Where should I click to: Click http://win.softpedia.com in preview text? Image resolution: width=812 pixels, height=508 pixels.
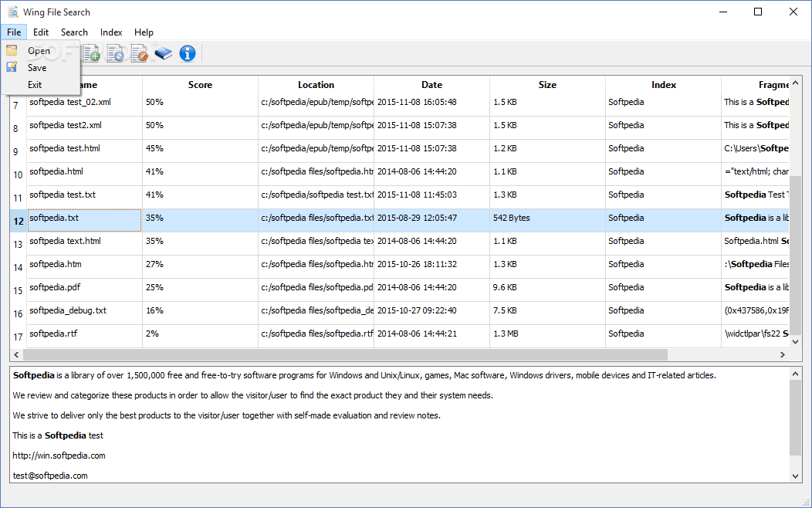point(59,456)
